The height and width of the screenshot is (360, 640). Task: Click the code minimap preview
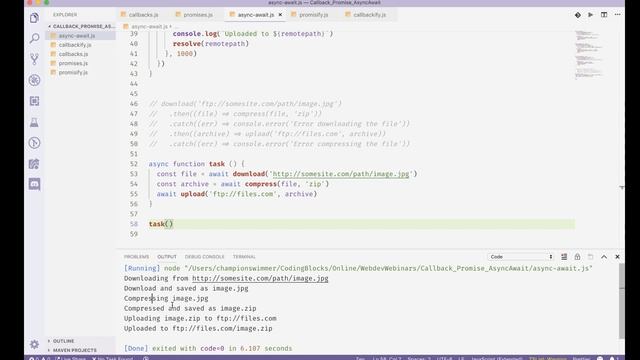[x=588, y=55]
